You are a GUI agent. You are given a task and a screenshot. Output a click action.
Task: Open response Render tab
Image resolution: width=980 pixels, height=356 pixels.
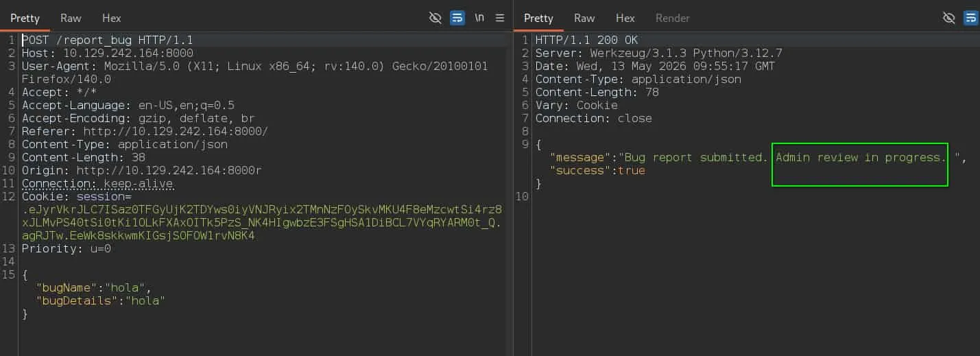click(672, 19)
